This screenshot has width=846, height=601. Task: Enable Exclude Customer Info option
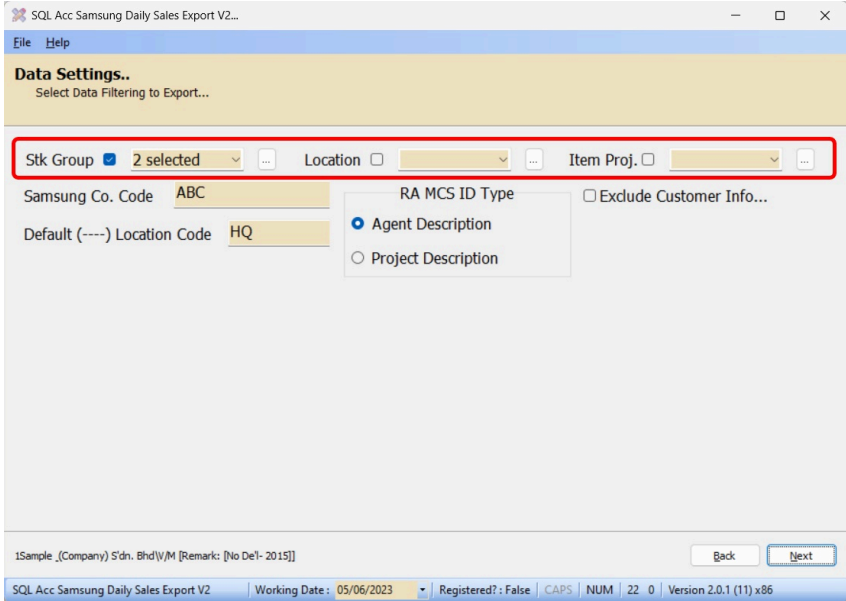[590, 196]
